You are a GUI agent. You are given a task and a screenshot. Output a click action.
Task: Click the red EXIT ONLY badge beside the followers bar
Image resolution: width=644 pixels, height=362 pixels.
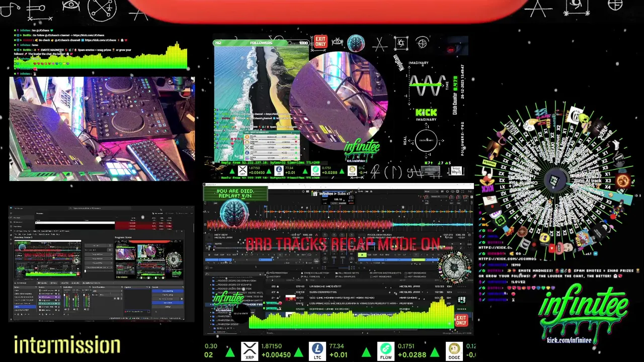[320, 42]
